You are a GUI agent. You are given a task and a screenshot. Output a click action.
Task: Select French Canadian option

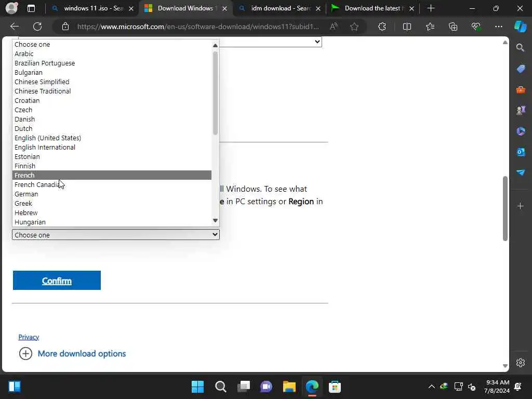point(112,184)
